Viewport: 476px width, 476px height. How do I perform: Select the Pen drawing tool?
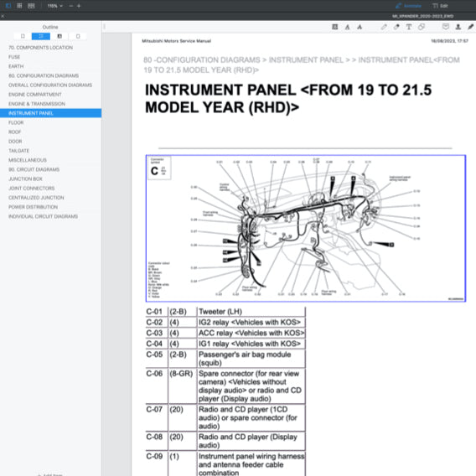click(x=384, y=27)
